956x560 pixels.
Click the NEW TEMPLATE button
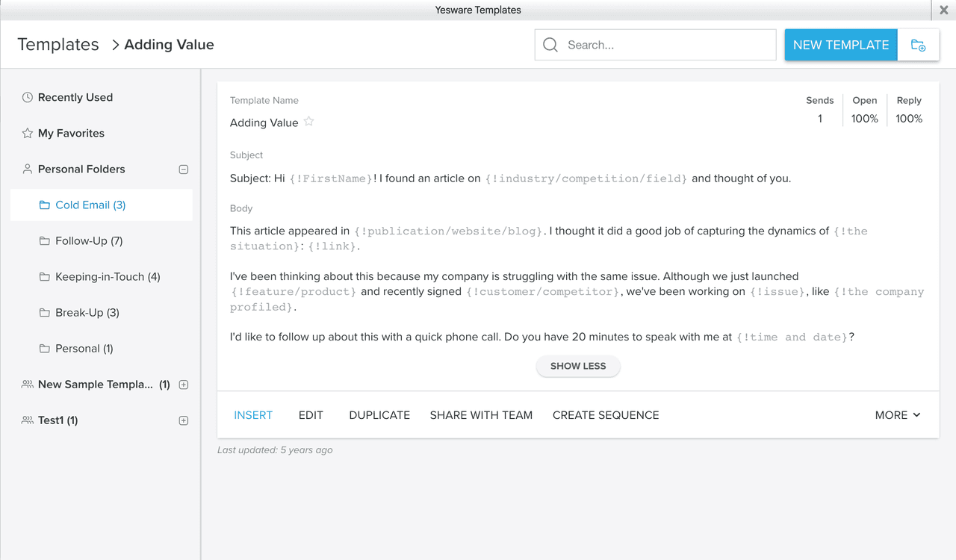841,45
